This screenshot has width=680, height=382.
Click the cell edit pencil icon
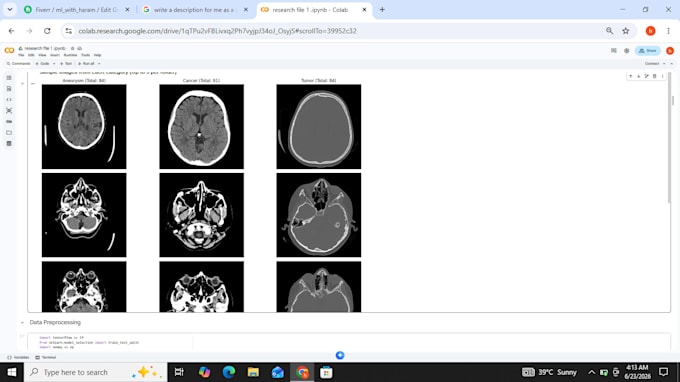(647, 76)
